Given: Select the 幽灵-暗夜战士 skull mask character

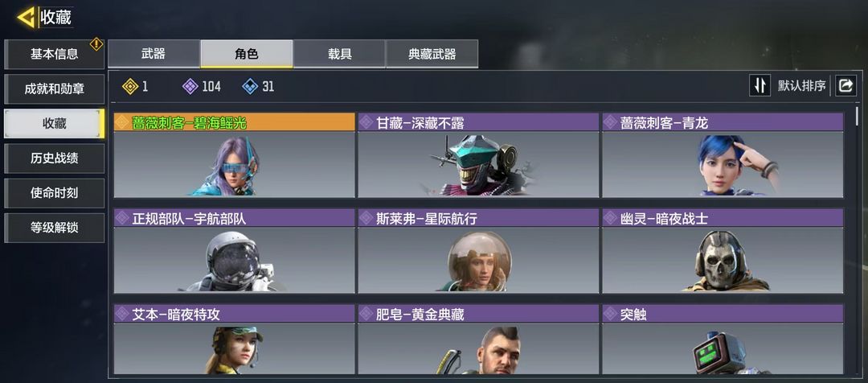Looking at the screenshot, I should pyautogui.click(x=723, y=251).
